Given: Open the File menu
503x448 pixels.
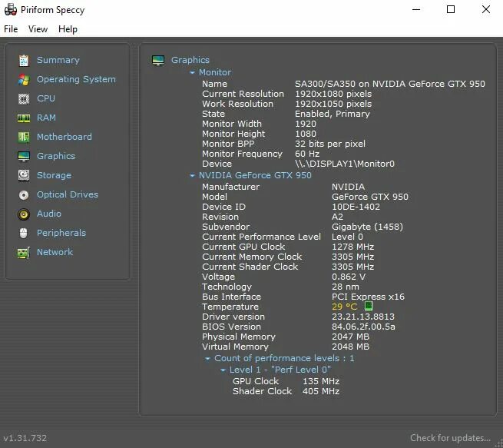Looking at the screenshot, I should click(x=11, y=29).
